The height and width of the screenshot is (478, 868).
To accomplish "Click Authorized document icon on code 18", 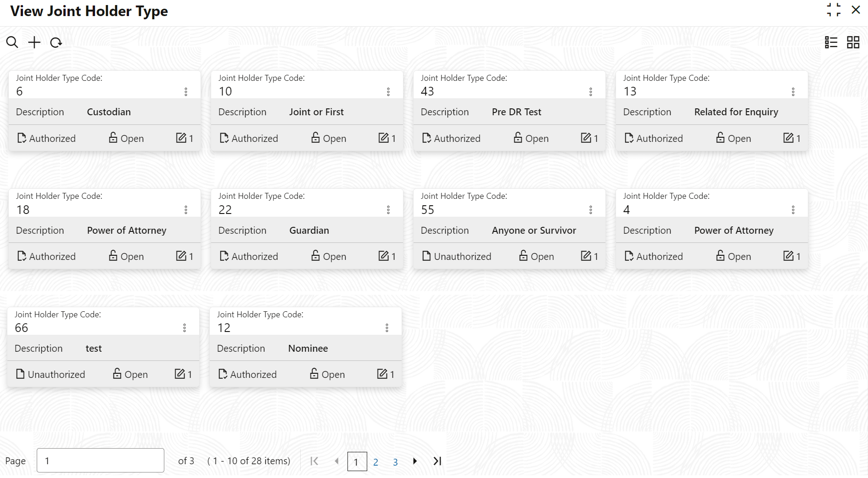I will [22, 256].
